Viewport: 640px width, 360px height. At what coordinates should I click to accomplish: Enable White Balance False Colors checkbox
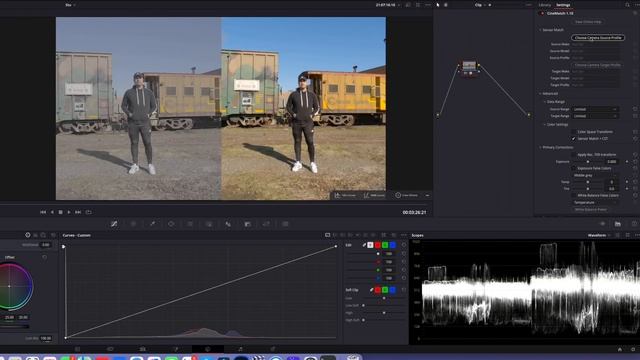[573, 196]
